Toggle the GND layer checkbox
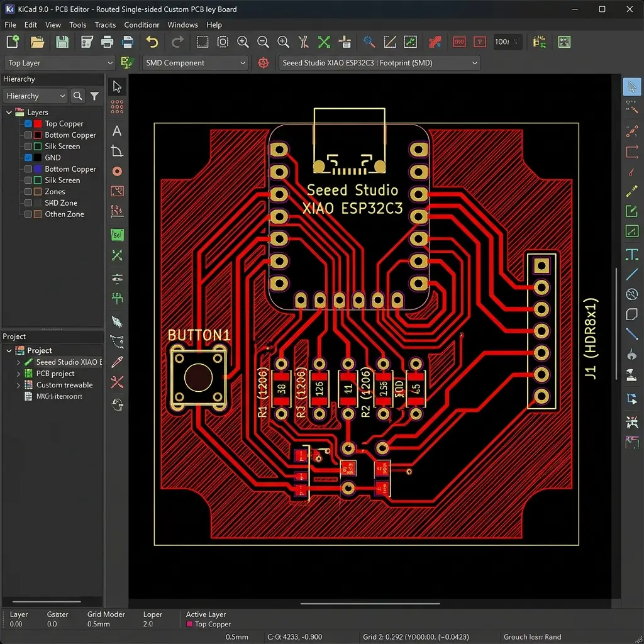Viewport: 644px width, 644px height. tap(28, 157)
